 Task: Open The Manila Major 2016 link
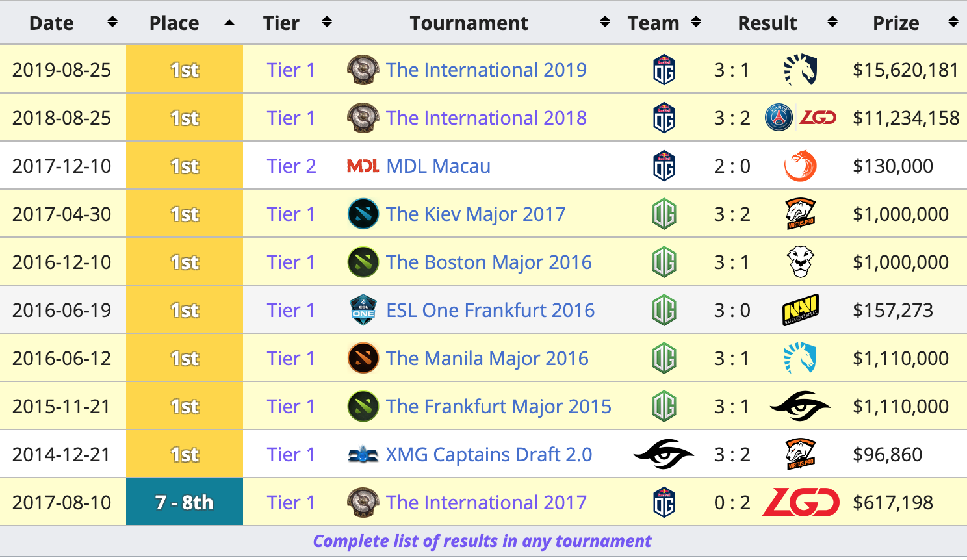tap(487, 358)
